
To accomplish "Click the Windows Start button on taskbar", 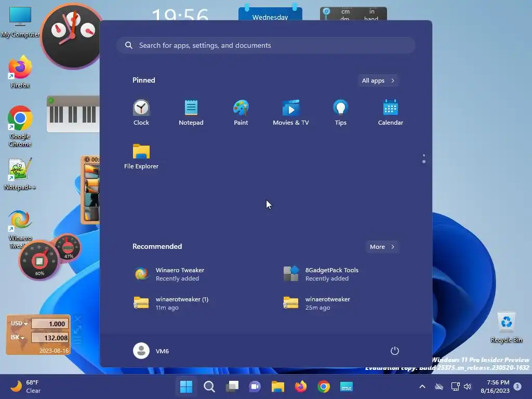I will click(x=187, y=387).
